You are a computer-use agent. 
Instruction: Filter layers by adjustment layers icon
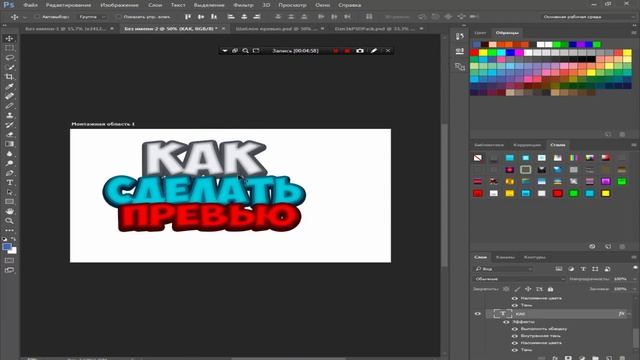click(571, 269)
